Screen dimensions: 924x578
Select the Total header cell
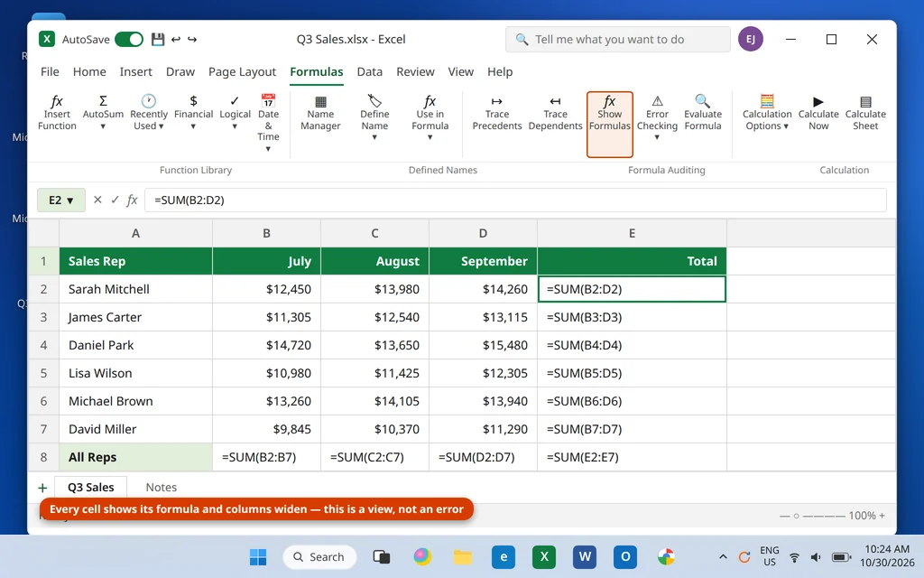click(632, 261)
